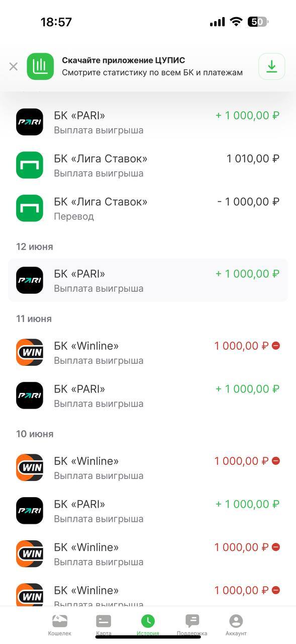Open the PARI payout under 10 июня
This screenshot has width=296, height=644.
(x=148, y=511)
